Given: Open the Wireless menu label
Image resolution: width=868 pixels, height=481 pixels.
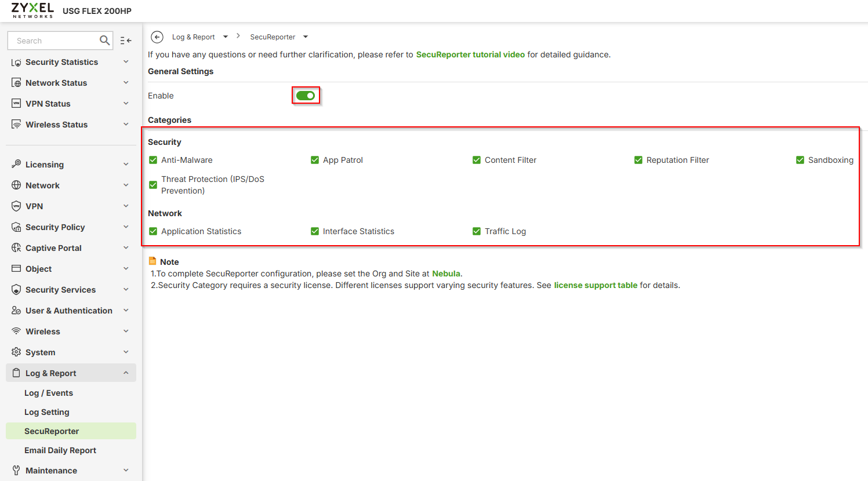Looking at the screenshot, I should 43,331.
